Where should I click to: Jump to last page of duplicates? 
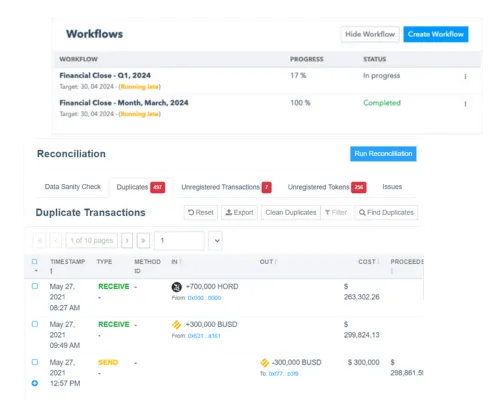143,240
